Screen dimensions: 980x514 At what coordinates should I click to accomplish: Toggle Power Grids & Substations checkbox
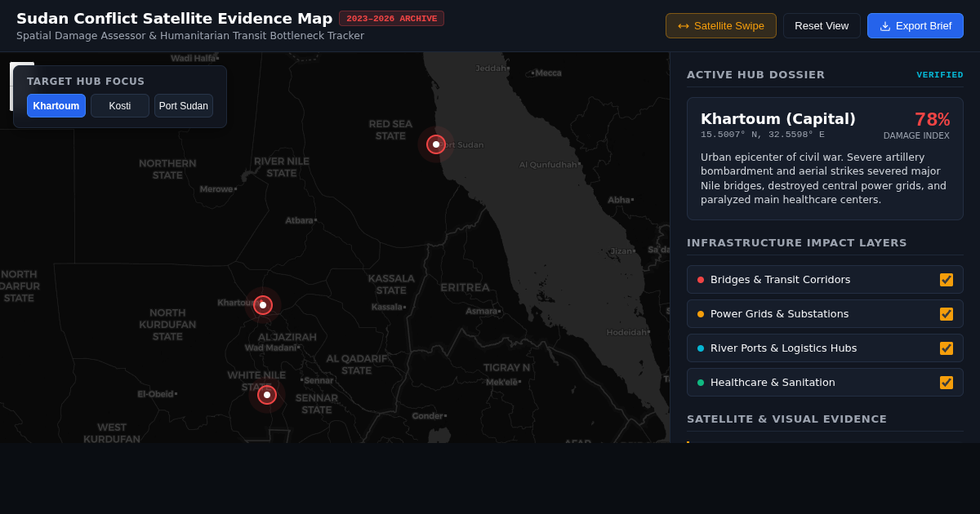[947, 313]
